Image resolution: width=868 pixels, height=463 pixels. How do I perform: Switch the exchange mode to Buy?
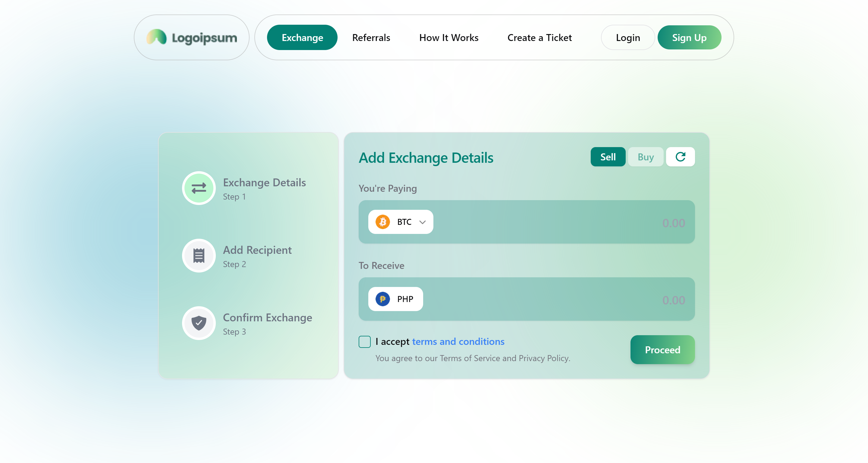coord(645,157)
